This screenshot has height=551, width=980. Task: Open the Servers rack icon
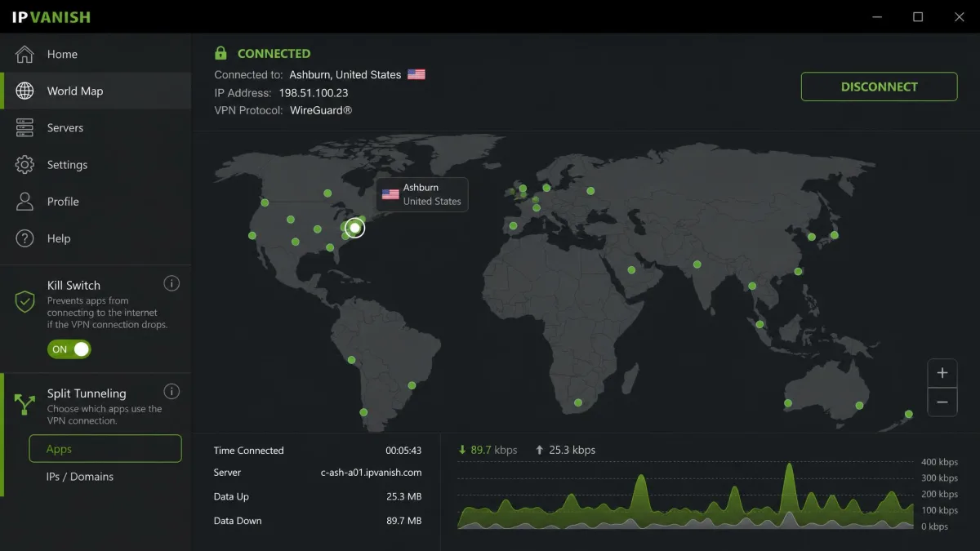tap(24, 127)
